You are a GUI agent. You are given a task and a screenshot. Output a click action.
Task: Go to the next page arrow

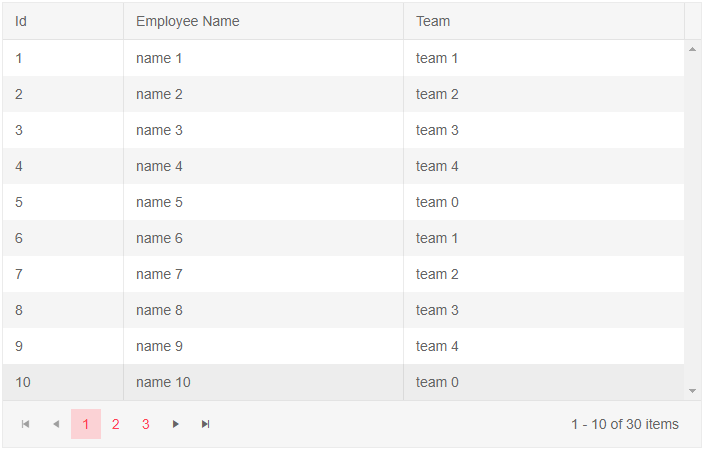pyautogui.click(x=176, y=424)
